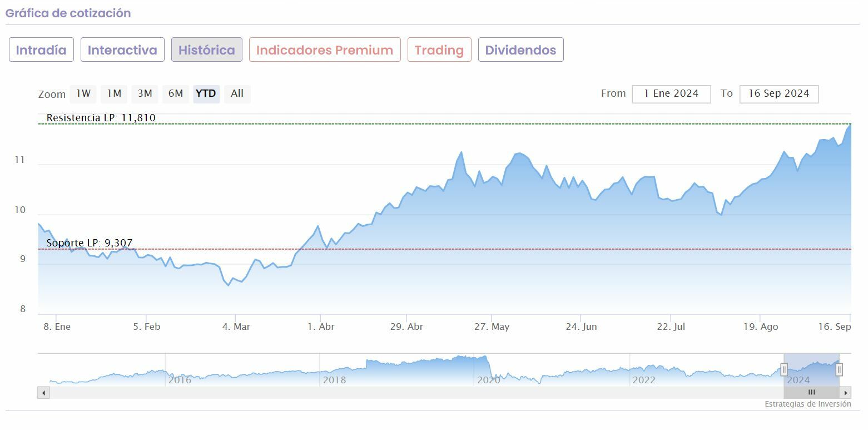Open the Indicadores Premium tab

pyautogui.click(x=325, y=50)
